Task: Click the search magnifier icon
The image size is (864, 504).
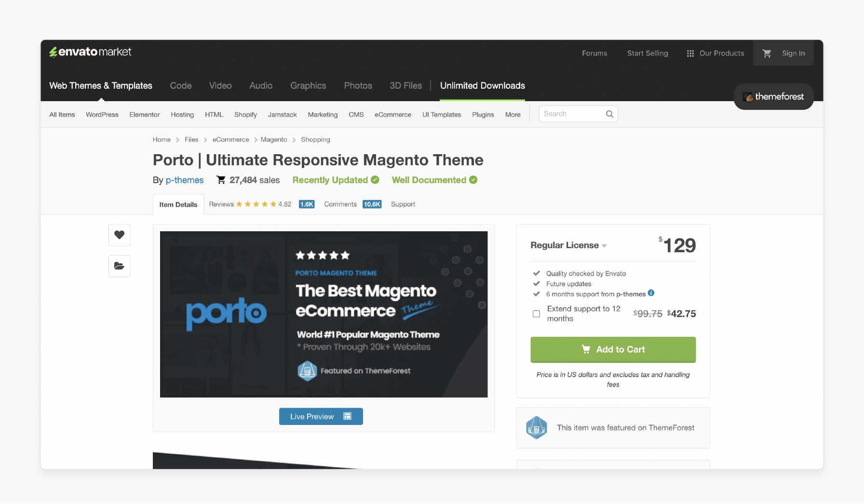Action: [x=610, y=114]
